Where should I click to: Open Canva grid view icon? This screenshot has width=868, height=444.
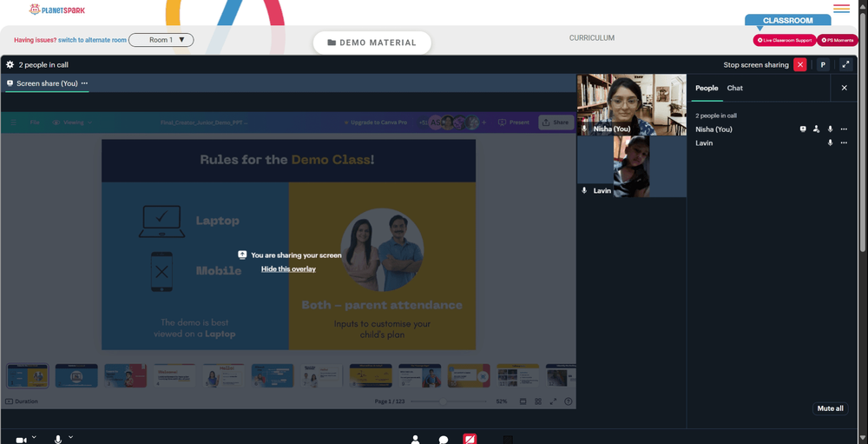coord(538,401)
